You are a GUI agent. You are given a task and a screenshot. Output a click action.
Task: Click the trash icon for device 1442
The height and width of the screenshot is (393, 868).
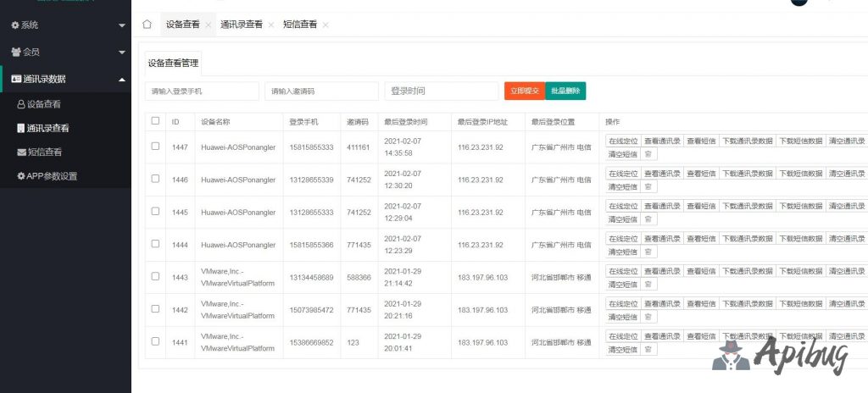tap(648, 317)
